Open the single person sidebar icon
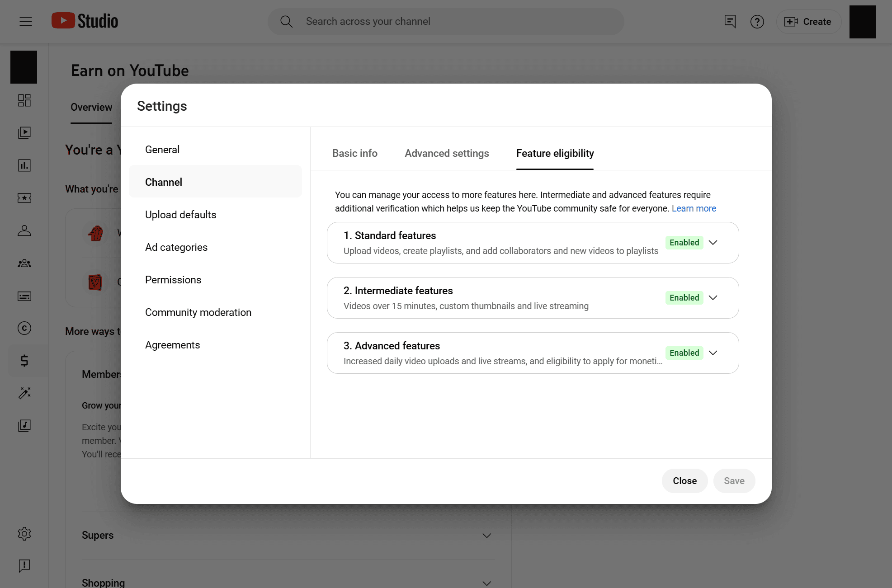892x588 pixels. click(x=24, y=230)
